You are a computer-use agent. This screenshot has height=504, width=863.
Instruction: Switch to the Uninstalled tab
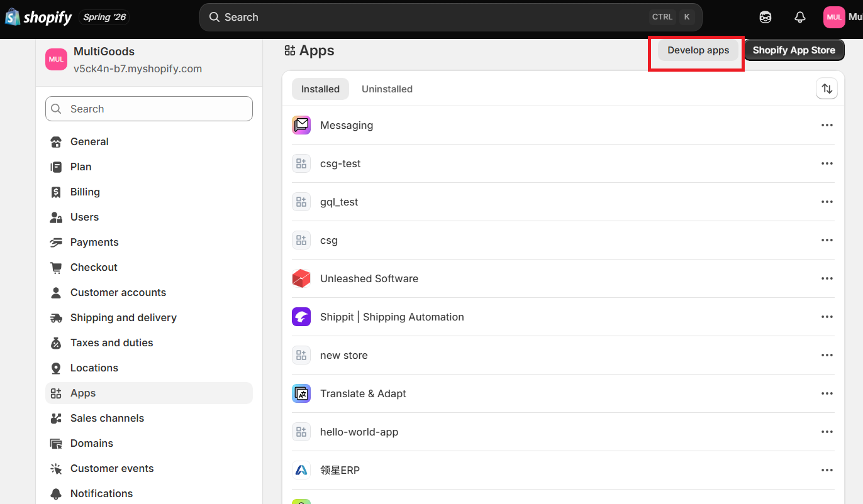click(387, 89)
